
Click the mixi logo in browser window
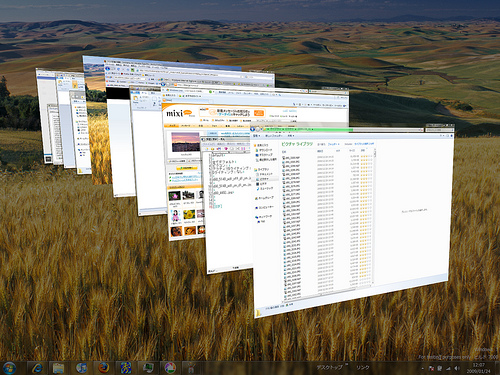[180, 114]
